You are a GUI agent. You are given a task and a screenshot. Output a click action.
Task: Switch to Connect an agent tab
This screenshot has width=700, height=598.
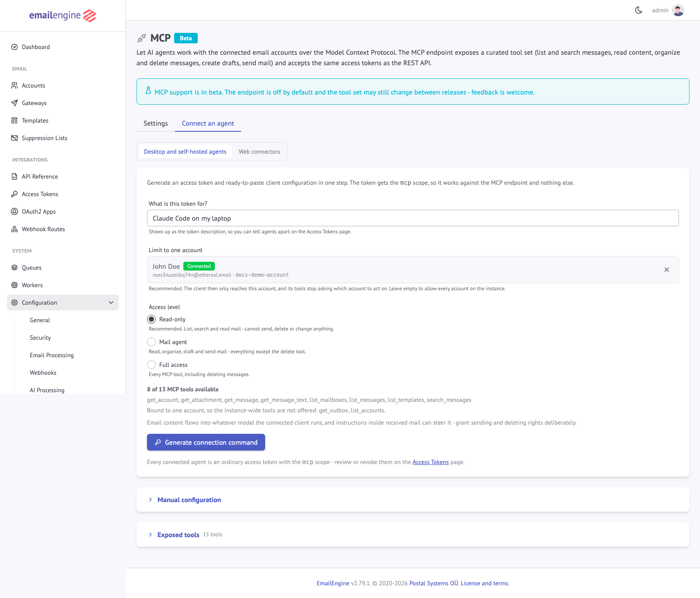coord(208,123)
